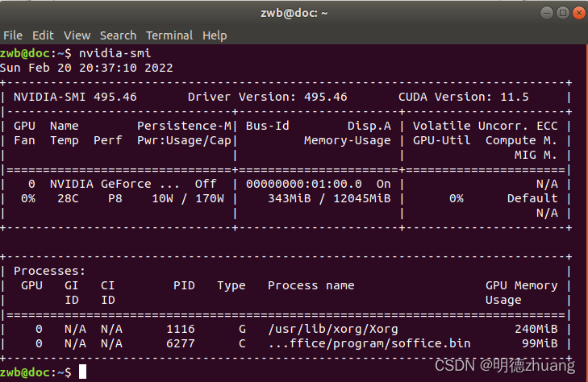Click the GPU name NVIDIA GeForce ...
The height and width of the screenshot is (382, 588).
click(101, 184)
